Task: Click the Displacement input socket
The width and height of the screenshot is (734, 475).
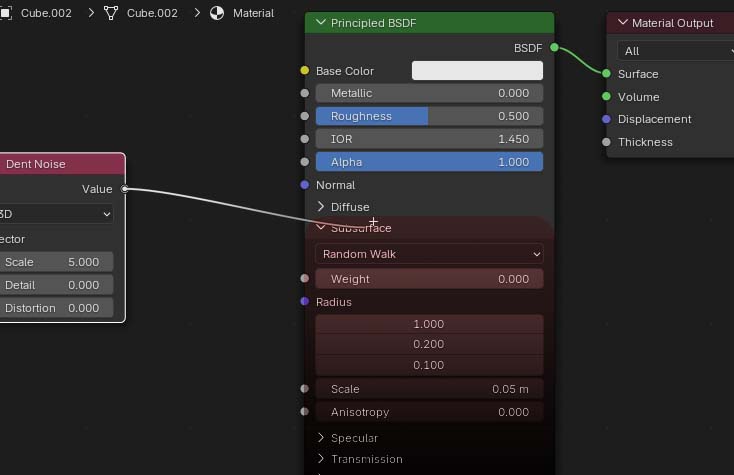Action: (606, 119)
